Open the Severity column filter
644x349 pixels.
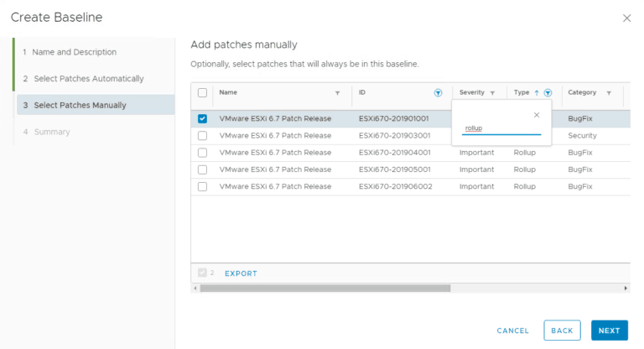492,93
